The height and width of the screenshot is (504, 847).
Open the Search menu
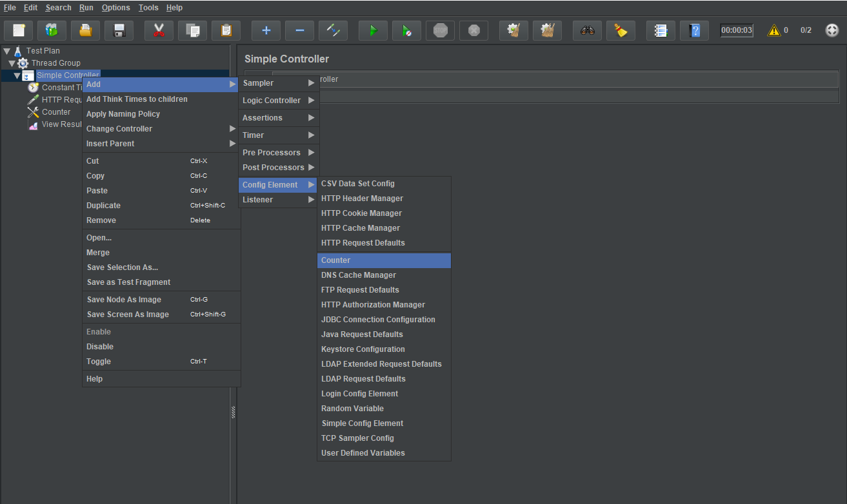pos(58,8)
